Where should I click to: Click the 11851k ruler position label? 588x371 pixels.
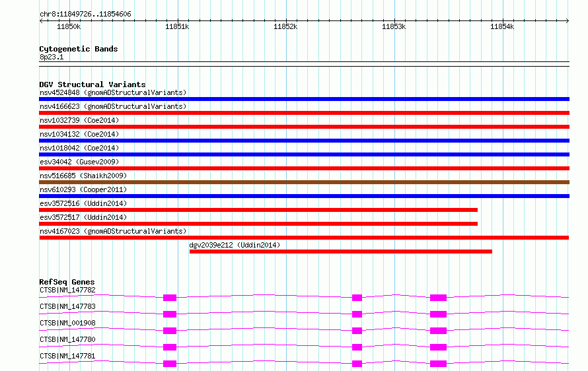point(177,26)
